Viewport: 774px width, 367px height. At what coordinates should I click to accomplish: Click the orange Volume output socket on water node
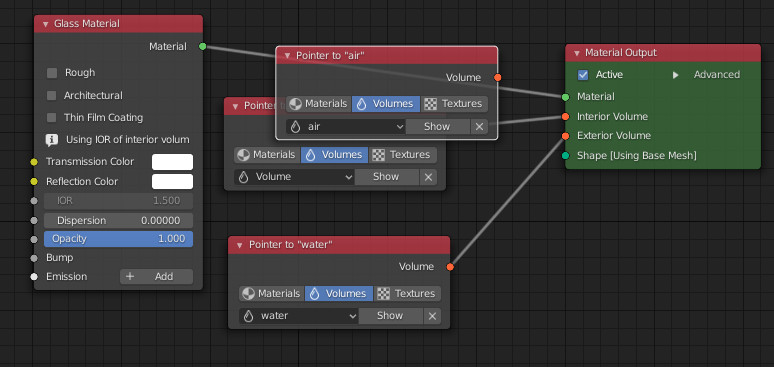(450, 267)
